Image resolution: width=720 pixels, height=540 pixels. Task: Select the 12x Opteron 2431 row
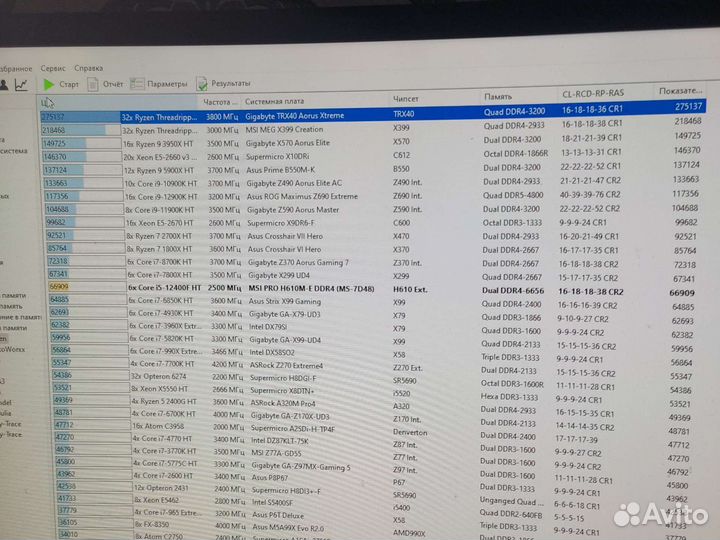pyautogui.click(x=373, y=496)
